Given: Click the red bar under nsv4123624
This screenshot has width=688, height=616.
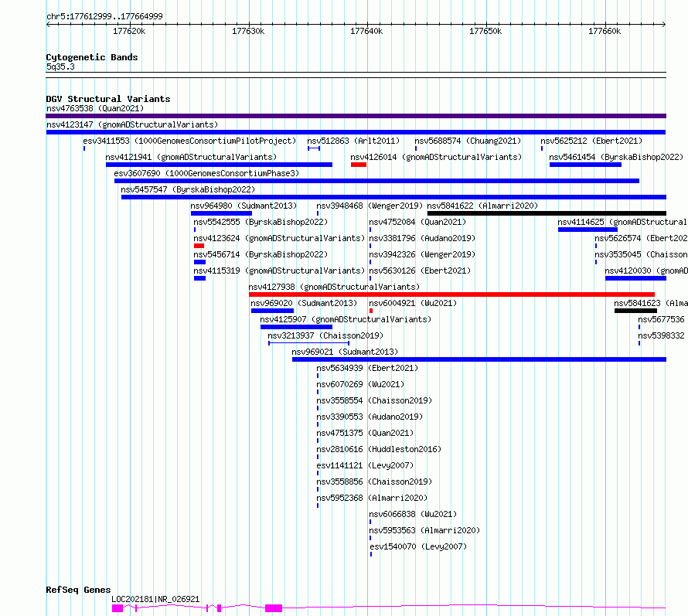Looking at the screenshot, I should [199, 246].
